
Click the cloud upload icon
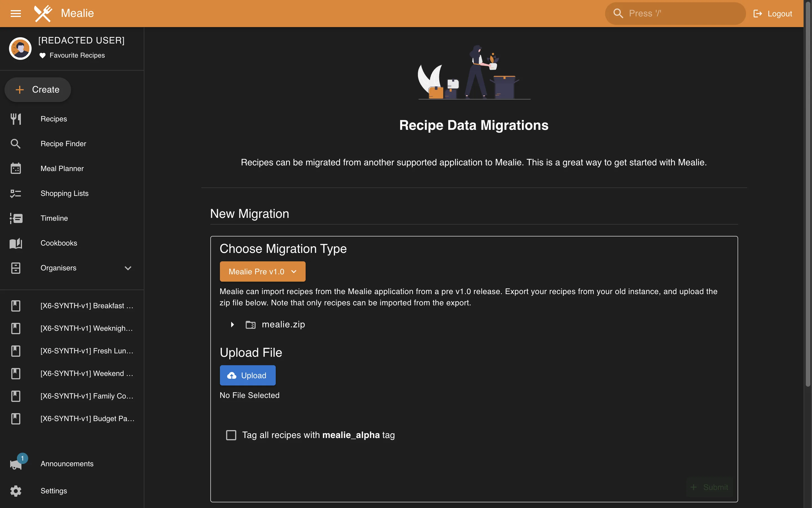(x=232, y=375)
